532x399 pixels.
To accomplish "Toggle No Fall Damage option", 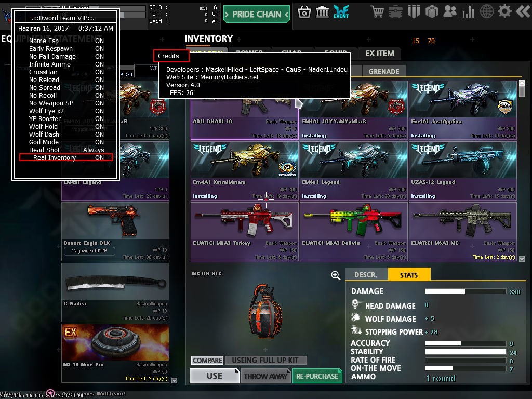I will (66, 56).
